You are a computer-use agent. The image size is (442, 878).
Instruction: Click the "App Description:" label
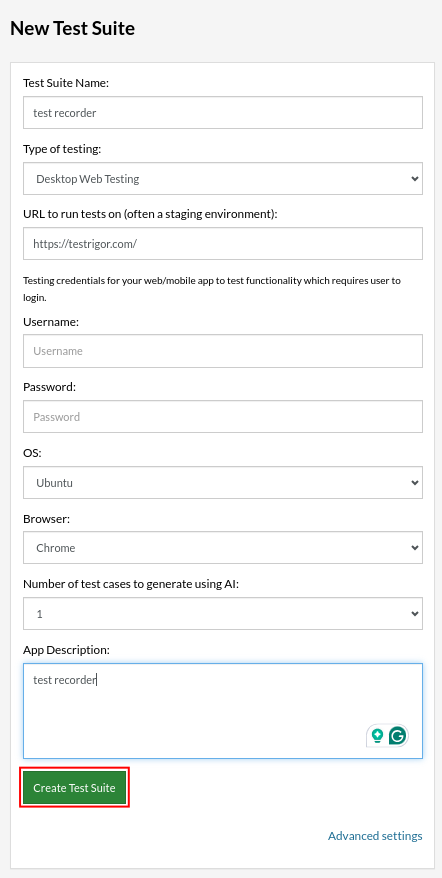[x=67, y=650]
